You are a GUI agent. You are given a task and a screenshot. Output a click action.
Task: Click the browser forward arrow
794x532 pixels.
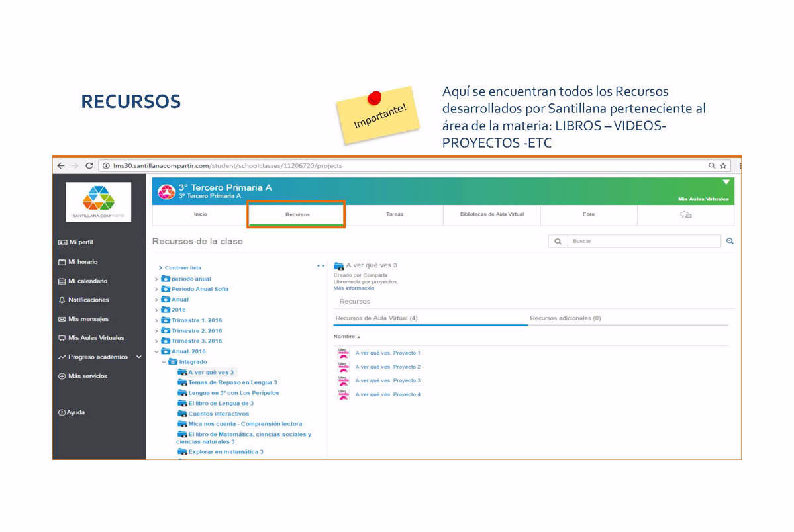pos(75,165)
